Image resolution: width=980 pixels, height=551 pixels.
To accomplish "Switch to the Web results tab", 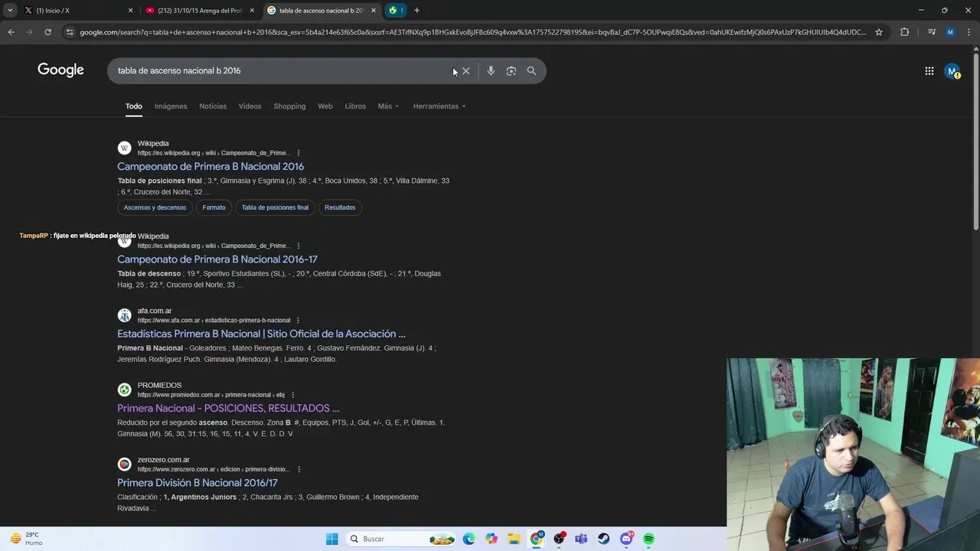I will pos(325,106).
